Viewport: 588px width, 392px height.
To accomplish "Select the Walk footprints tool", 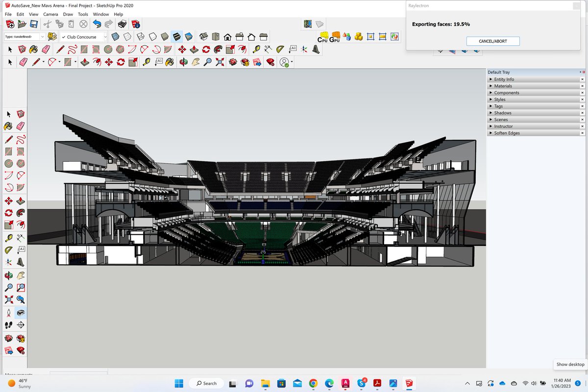I will click(x=9, y=324).
